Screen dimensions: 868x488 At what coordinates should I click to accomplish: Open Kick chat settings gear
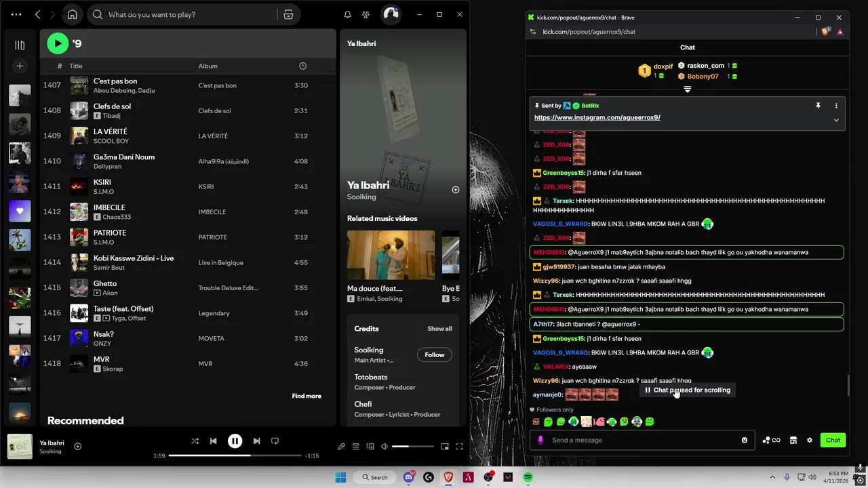point(809,440)
